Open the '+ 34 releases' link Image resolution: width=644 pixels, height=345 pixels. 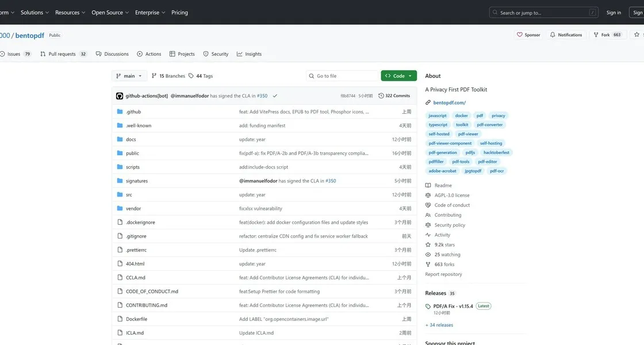[x=439, y=325]
